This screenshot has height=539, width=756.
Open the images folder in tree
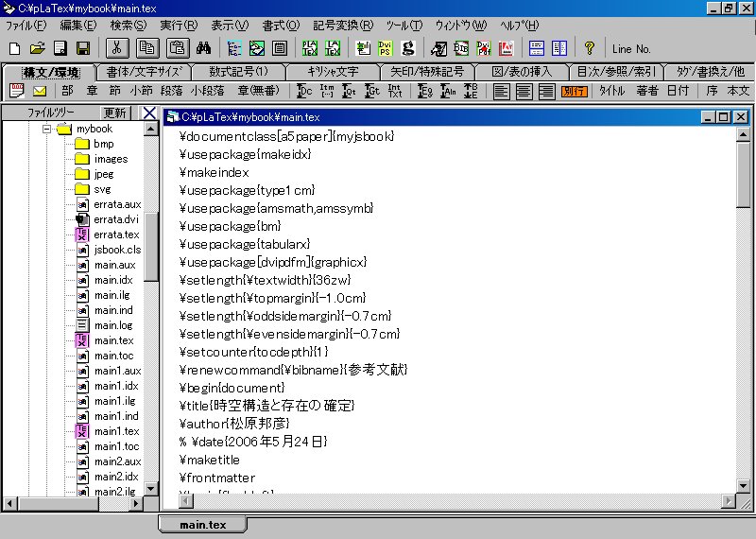[110, 159]
